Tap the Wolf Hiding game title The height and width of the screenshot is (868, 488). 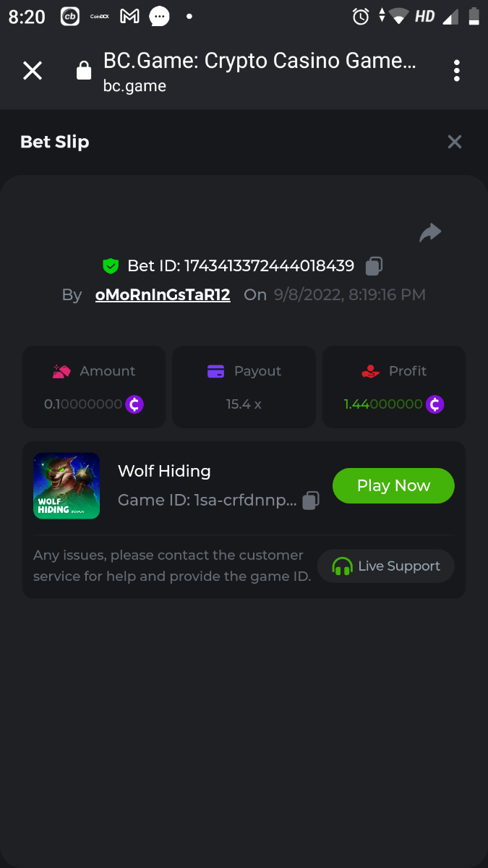pos(164,471)
